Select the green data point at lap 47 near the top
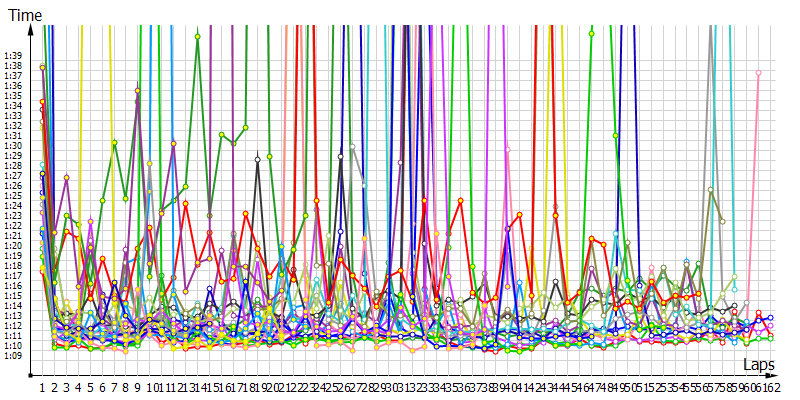The width and height of the screenshot is (800, 400). click(591, 33)
